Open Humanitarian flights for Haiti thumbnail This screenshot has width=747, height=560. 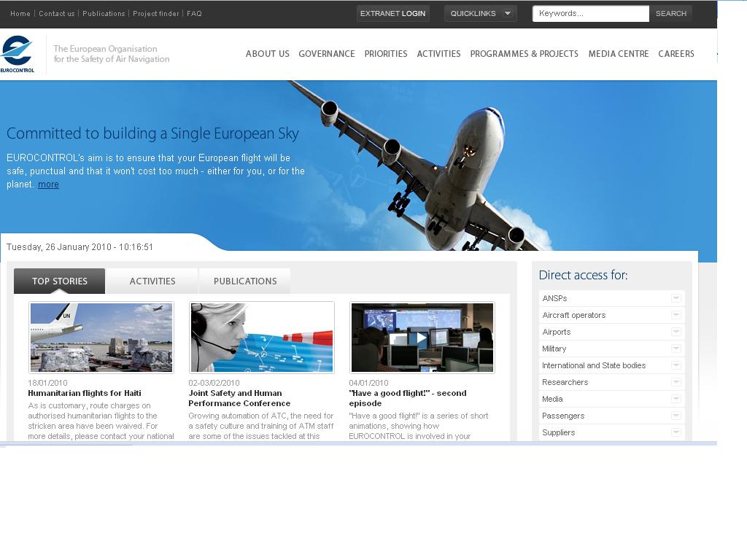(x=101, y=337)
